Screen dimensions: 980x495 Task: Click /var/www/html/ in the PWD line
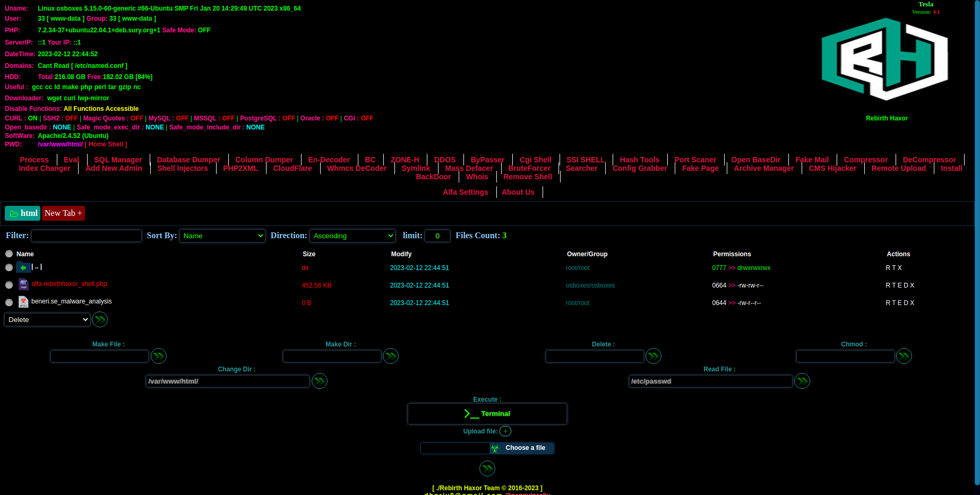(x=60, y=144)
